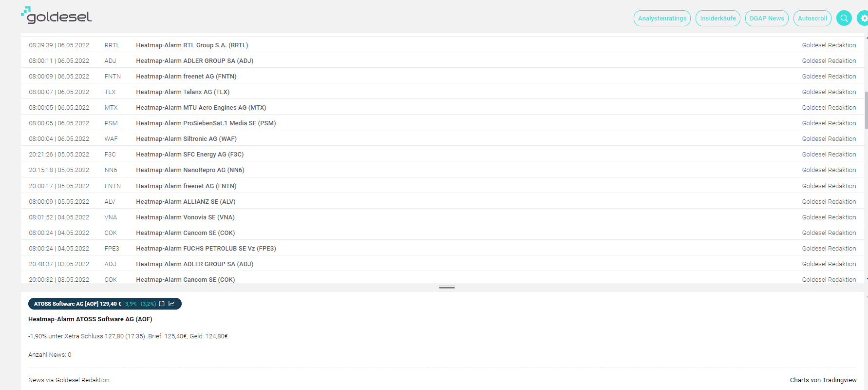Click the goldesel logo
Image resolution: width=868 pixels, height=390 pixels.
click(x=57, y=16)
